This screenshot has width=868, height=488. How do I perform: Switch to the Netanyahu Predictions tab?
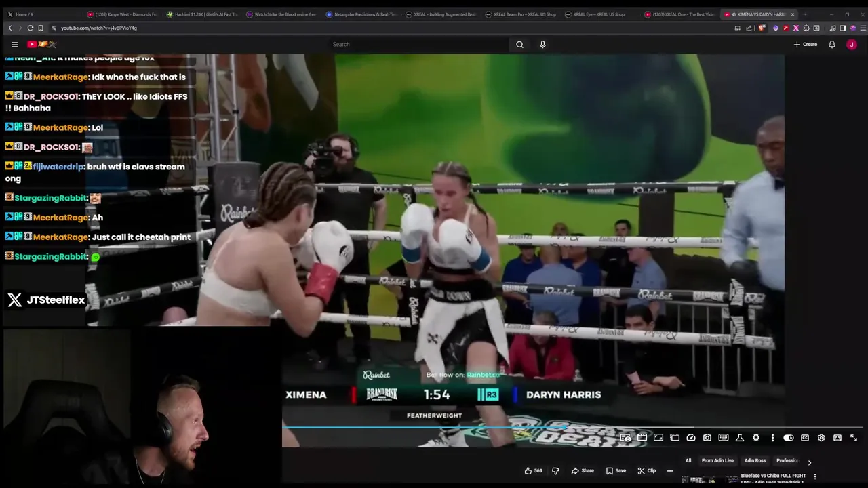361,14
